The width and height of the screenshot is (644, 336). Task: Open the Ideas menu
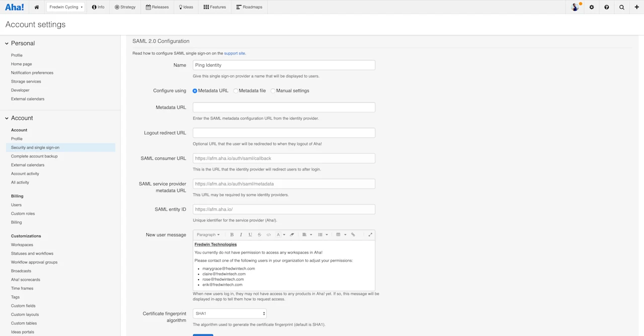tap(186, 7)
